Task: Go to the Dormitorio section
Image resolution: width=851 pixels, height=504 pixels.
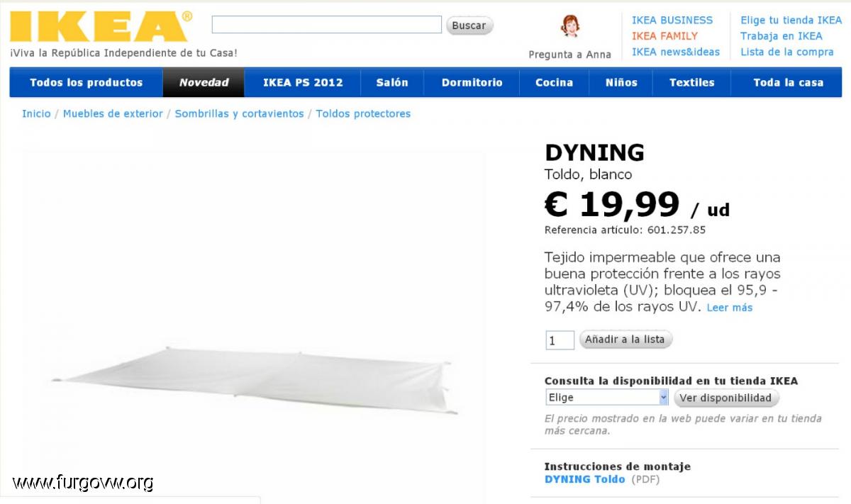Action: pos(472,82)
